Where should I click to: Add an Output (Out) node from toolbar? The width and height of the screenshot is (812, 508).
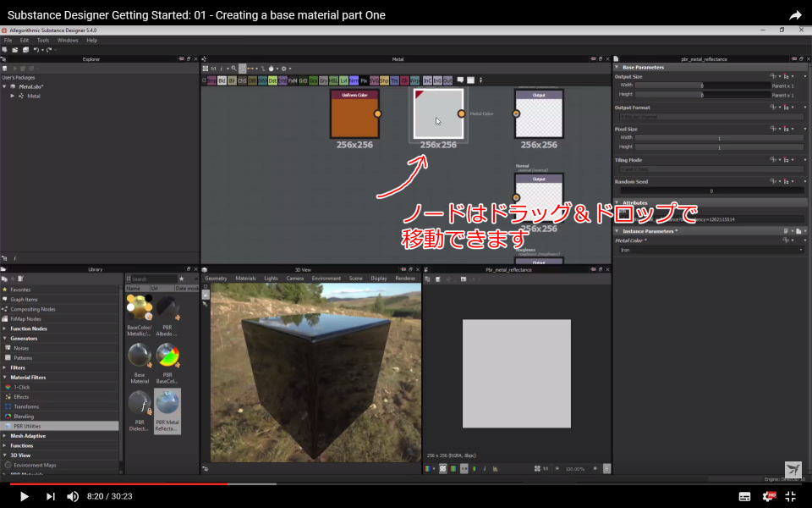(x=447, y=80)
